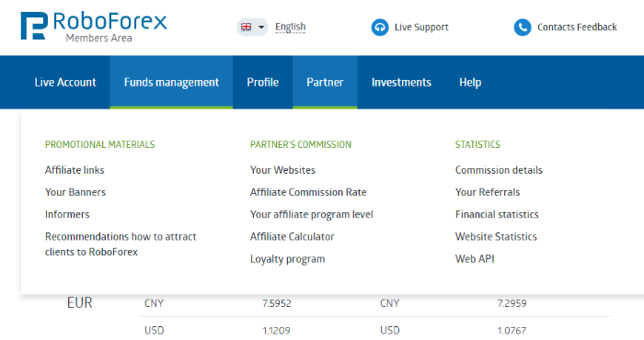This screenshot has height=340, width=644.
Task: Expand the language dropdown arrow
Action: tap(261, 28)
